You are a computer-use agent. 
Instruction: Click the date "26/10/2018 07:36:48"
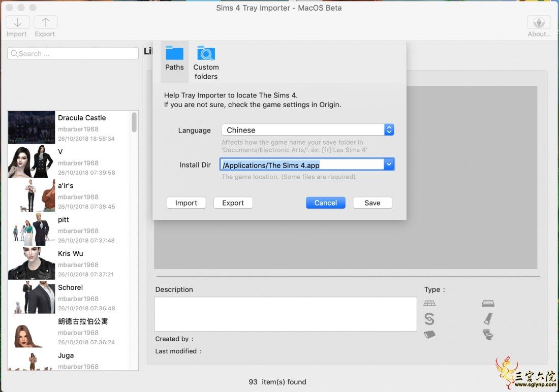[x=86, y=308]
